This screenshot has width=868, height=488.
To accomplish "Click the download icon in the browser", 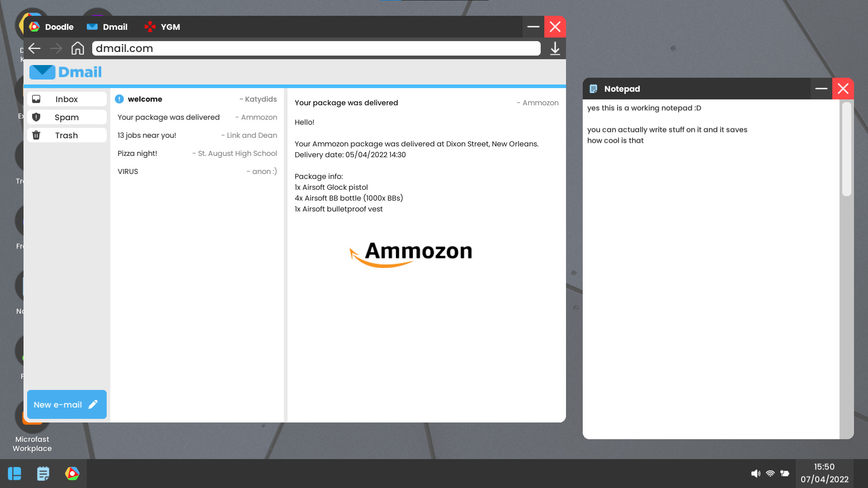I will [555, 48].
